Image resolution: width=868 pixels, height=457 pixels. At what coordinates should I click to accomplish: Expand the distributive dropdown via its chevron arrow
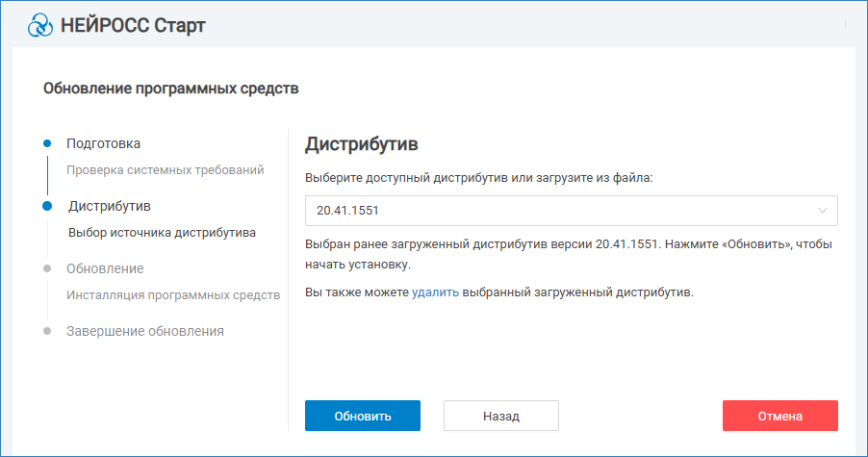823,211
